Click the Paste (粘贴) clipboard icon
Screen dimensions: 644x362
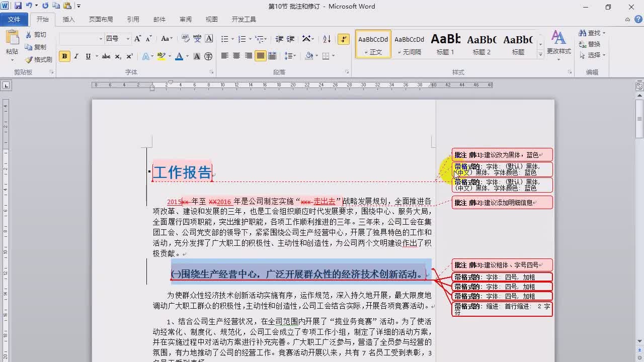tap(12, 38)
